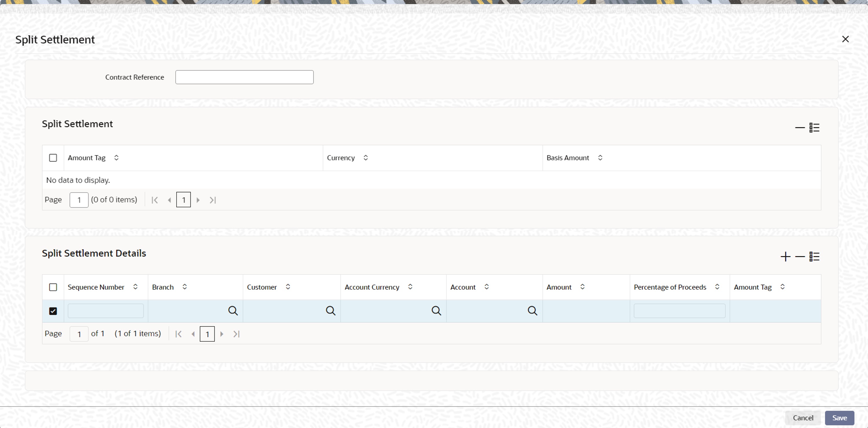Open the table display settings icon beside Split Settlement
This screenshot has width=868, height=428.
[814, 127]
